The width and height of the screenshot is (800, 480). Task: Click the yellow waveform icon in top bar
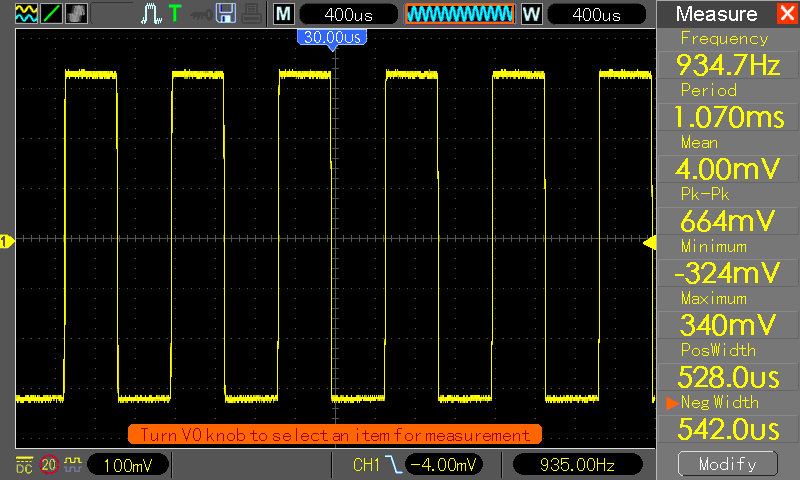pos(25,14)
